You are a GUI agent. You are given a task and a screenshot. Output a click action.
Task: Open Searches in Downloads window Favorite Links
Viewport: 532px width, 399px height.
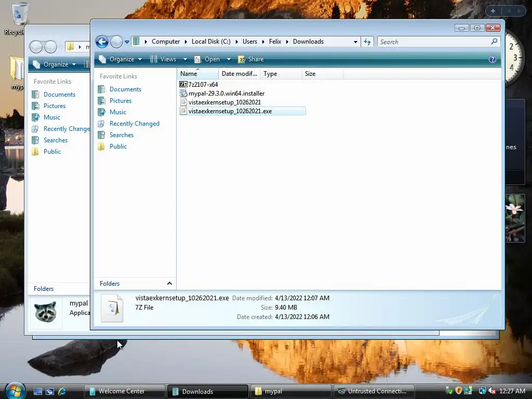(x=122, y=135)
